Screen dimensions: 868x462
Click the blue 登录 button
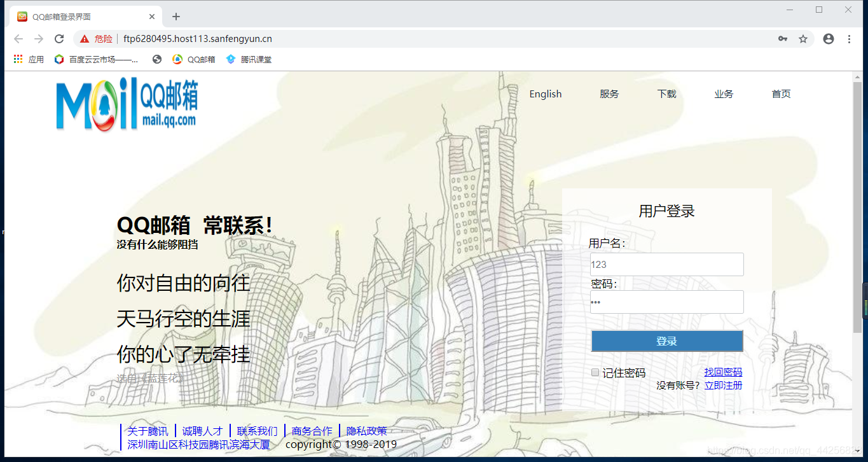tap(666, 341)
